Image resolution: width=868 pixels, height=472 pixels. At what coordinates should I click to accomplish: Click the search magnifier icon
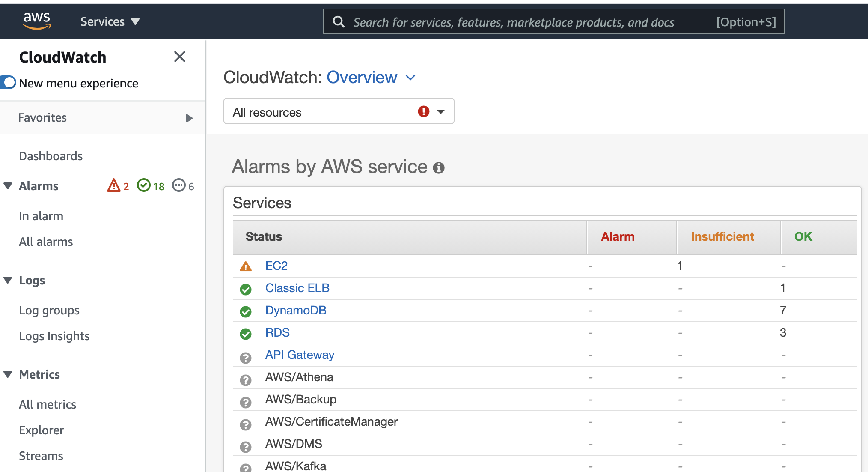[339, 21]
